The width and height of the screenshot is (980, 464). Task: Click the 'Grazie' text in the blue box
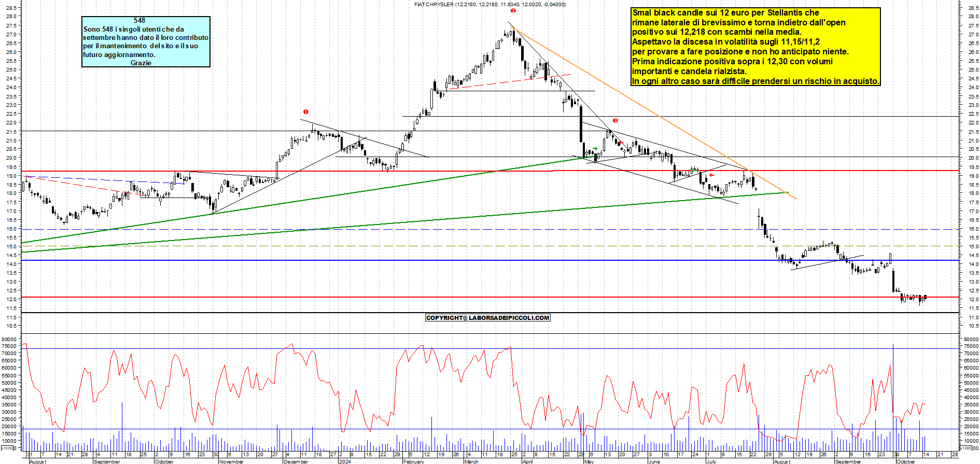click(x=141, y=63)
